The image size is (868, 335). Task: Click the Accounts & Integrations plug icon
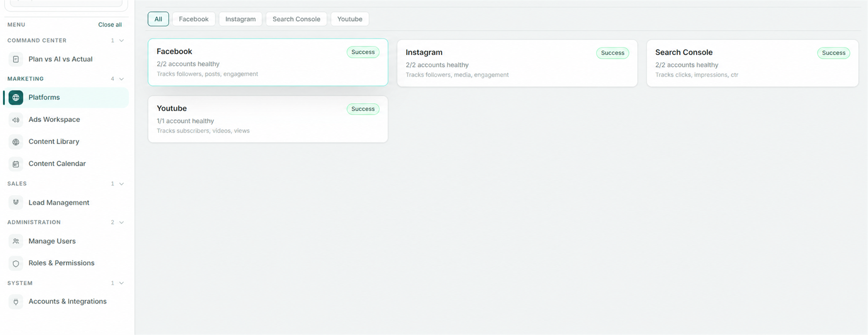[16, 301]
